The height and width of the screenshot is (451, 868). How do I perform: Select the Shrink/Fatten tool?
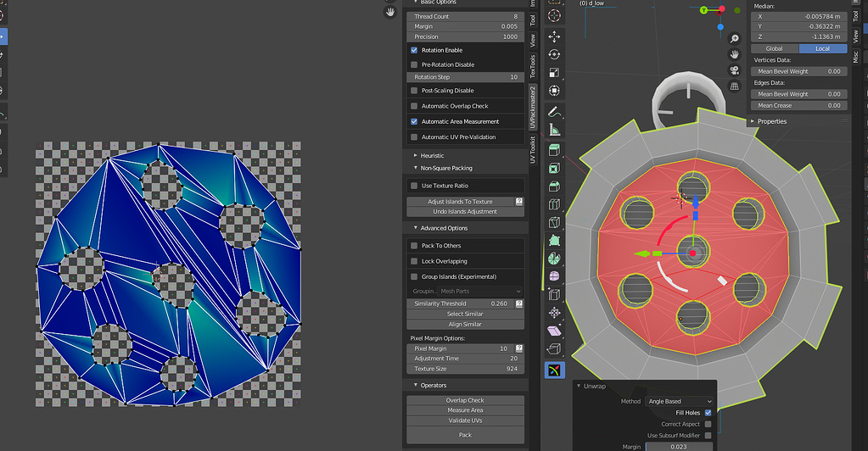554,313
